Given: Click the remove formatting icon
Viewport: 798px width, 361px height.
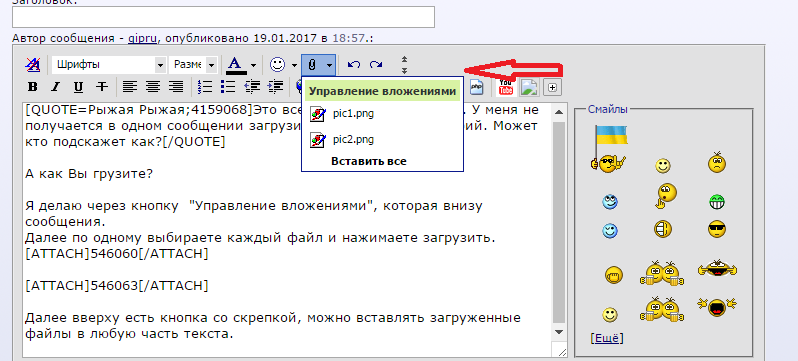Looking at the screenshot, I should pyautogui.click(x=33, y=65).
